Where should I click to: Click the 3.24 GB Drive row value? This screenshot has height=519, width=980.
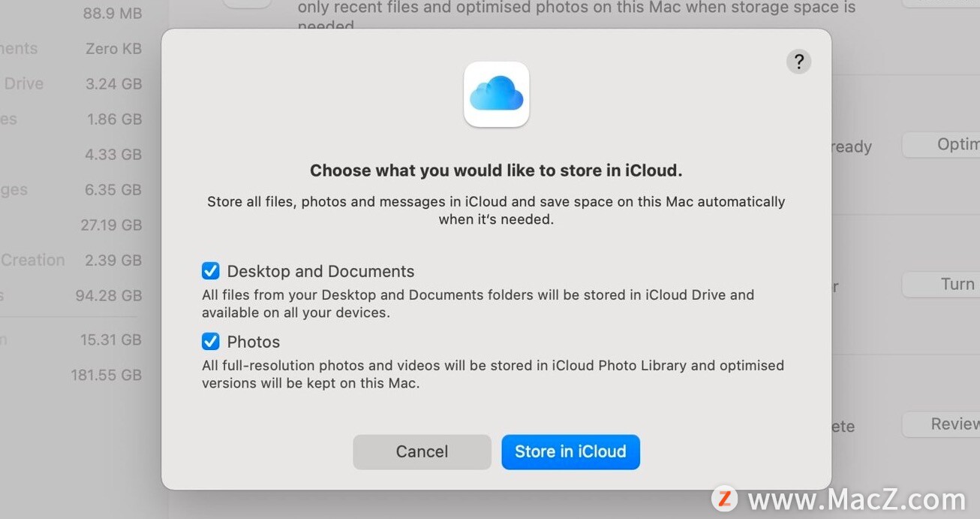pyautogui.click(x=113, y=84)
